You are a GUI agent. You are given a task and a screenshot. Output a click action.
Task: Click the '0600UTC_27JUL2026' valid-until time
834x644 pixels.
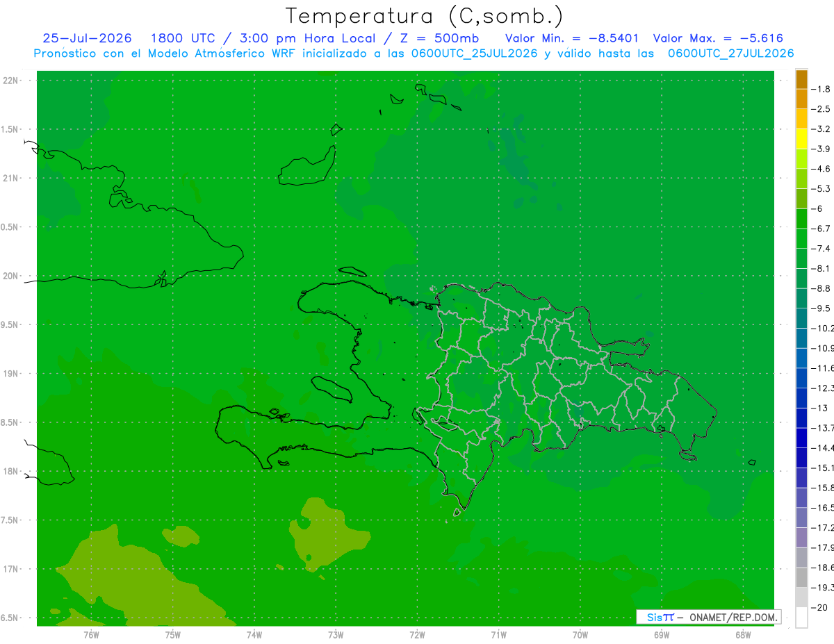730,53
